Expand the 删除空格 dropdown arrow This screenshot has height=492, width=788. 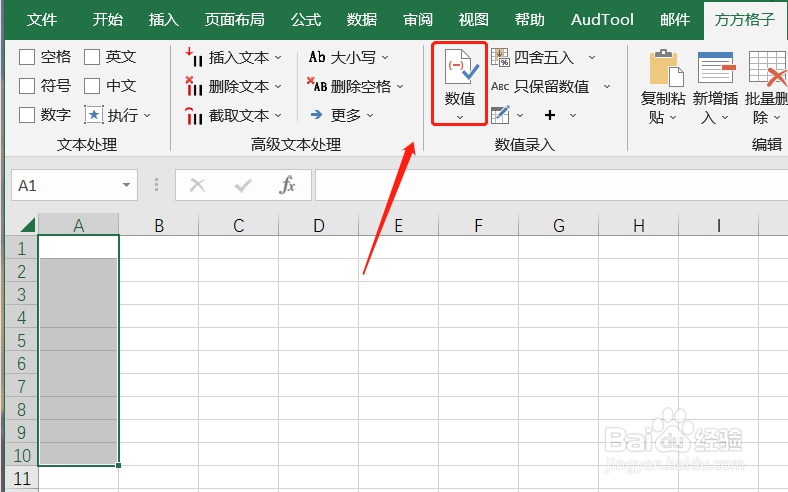[x=400, y=87]
